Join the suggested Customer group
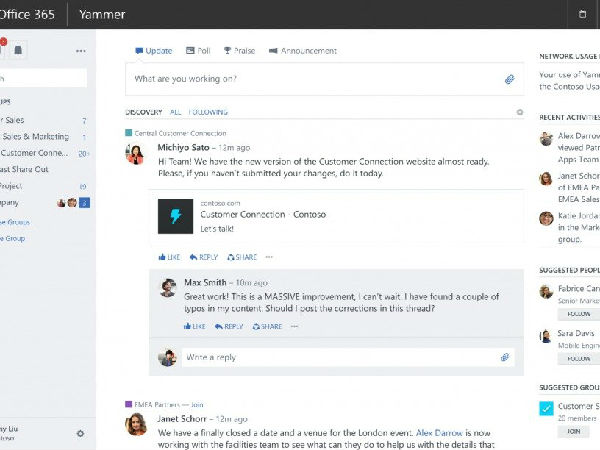600x450 pixels. click(x=574, y=431)
